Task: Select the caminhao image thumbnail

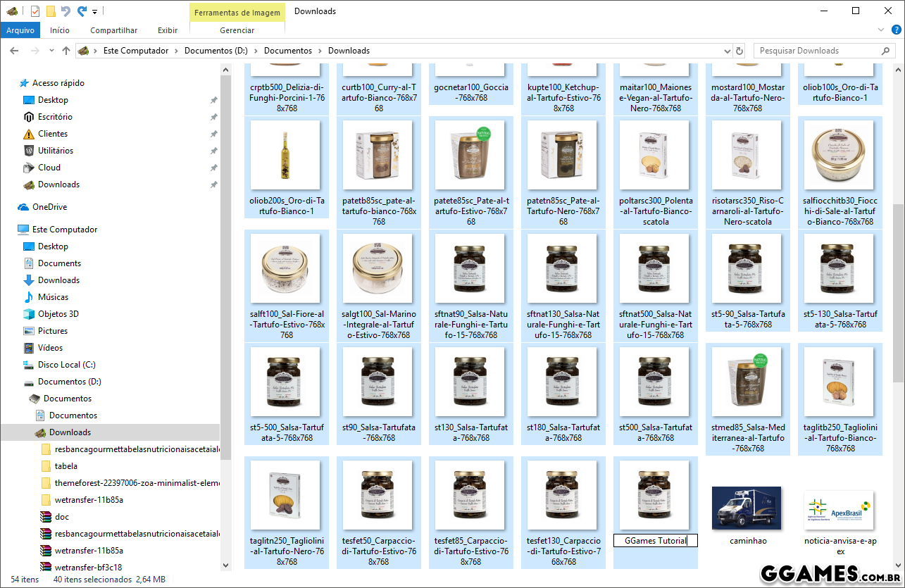Action: pyautogui.click(x=747, y=508)
